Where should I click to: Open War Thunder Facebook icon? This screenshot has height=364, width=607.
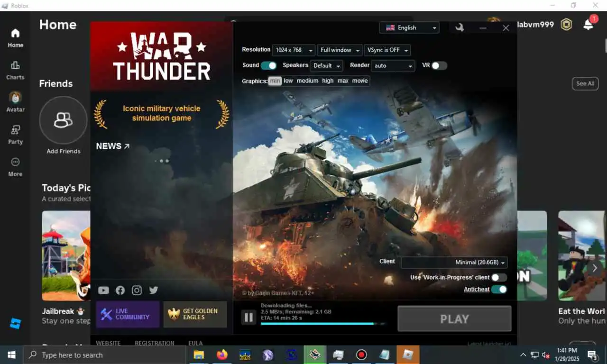[120, 290]
